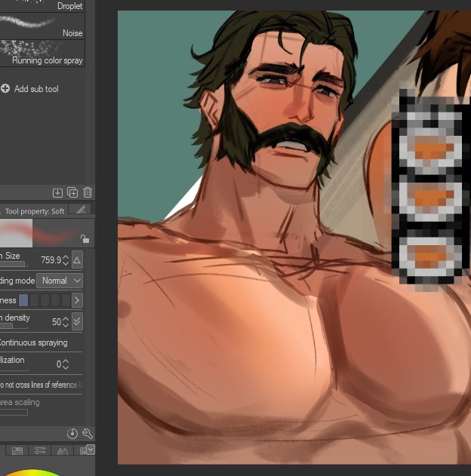Image resolution: width=471 pixels, height=476 pixels.
Task: Click the Add sub tool button
Action: click(29, 89)
